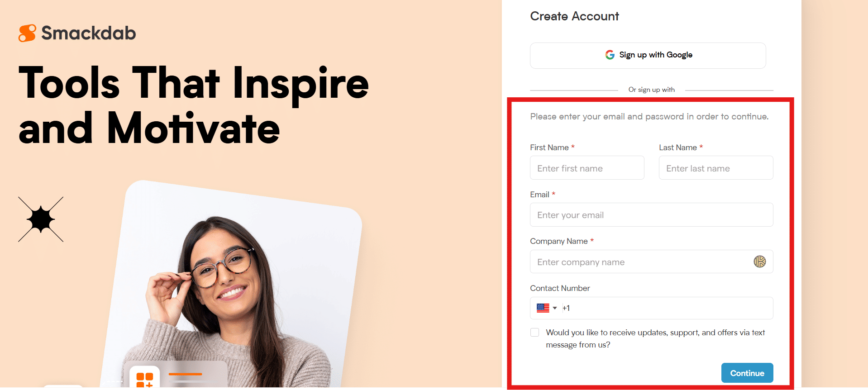Click the Create Account heading
Viewport: 868px width, 390px height.
(x=574, y=16)
